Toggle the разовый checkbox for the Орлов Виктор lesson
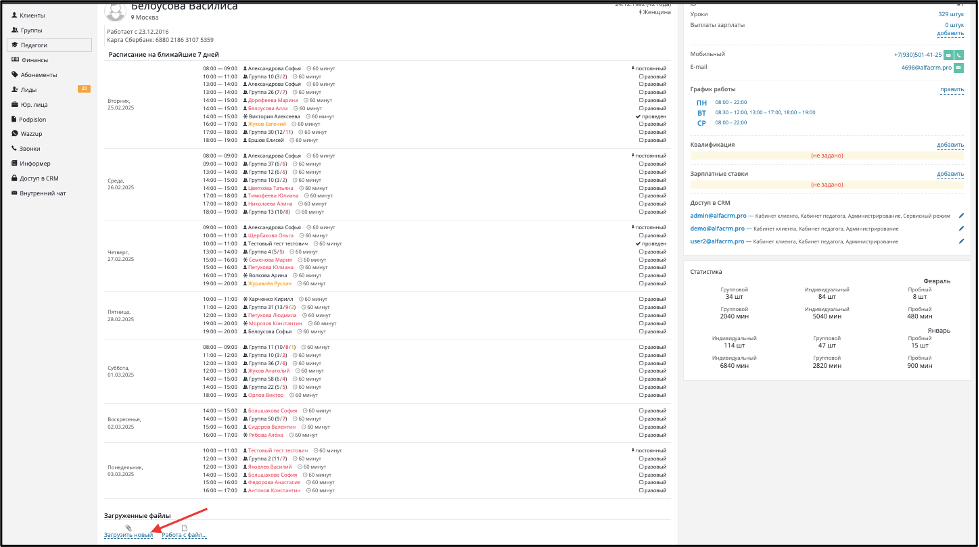 click(641, 395)
